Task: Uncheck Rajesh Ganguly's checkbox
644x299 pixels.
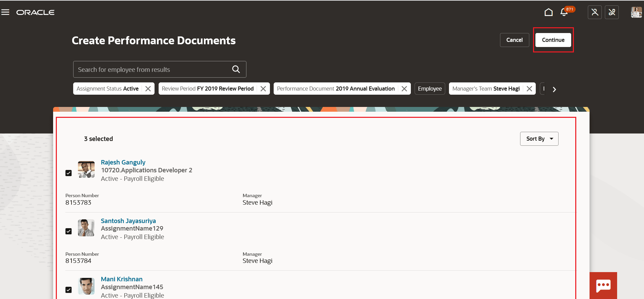Action: (x=68, y=173)
